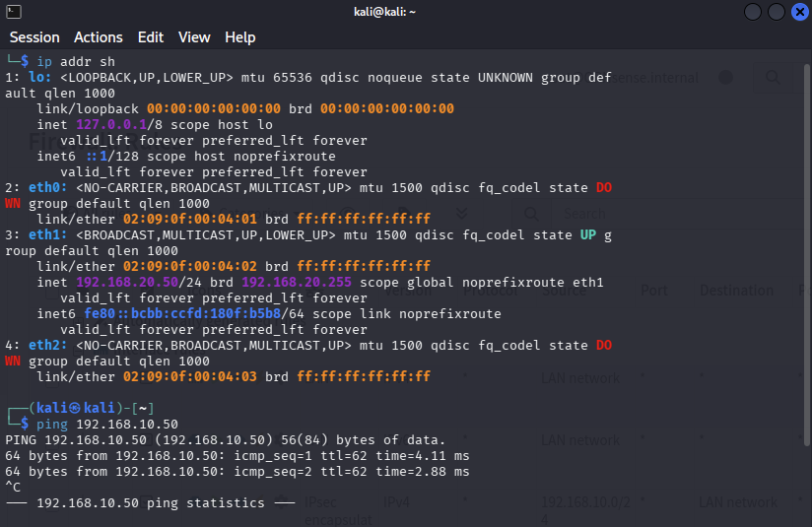Click the eth1 MAC address 02:09:0f:00:04:02
Screen dimensions: 812x527
point(189,266)
